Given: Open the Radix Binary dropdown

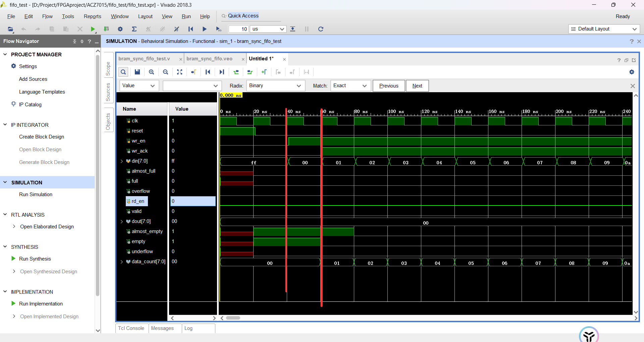Looking at the screenshot, I should [276, 86].
